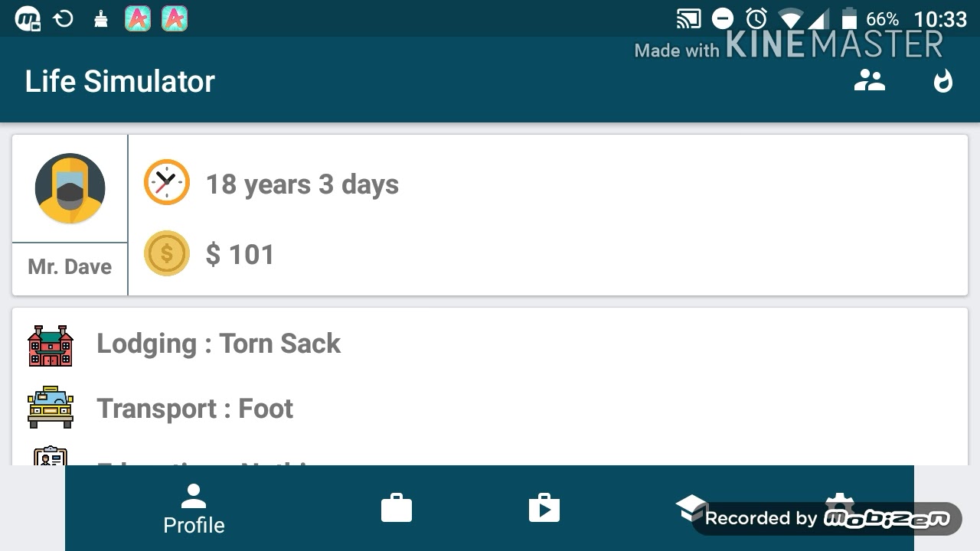Open the friends/people icon in header

(x=869, y=80)
